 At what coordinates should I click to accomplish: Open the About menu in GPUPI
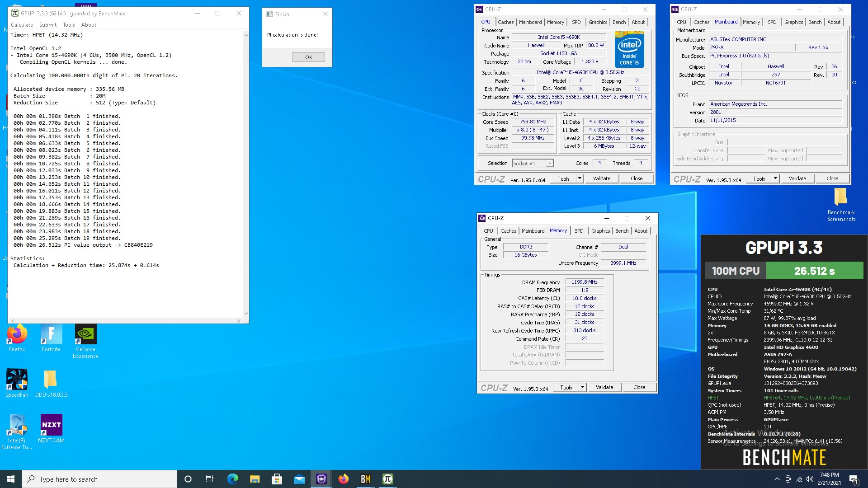click(x=89, y=25)
